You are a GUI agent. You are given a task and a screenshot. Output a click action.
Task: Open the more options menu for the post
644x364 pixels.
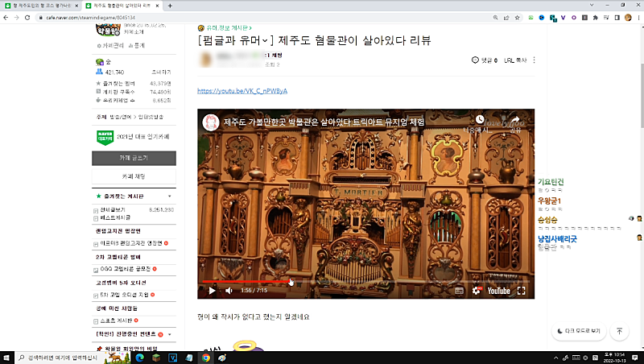535,60
